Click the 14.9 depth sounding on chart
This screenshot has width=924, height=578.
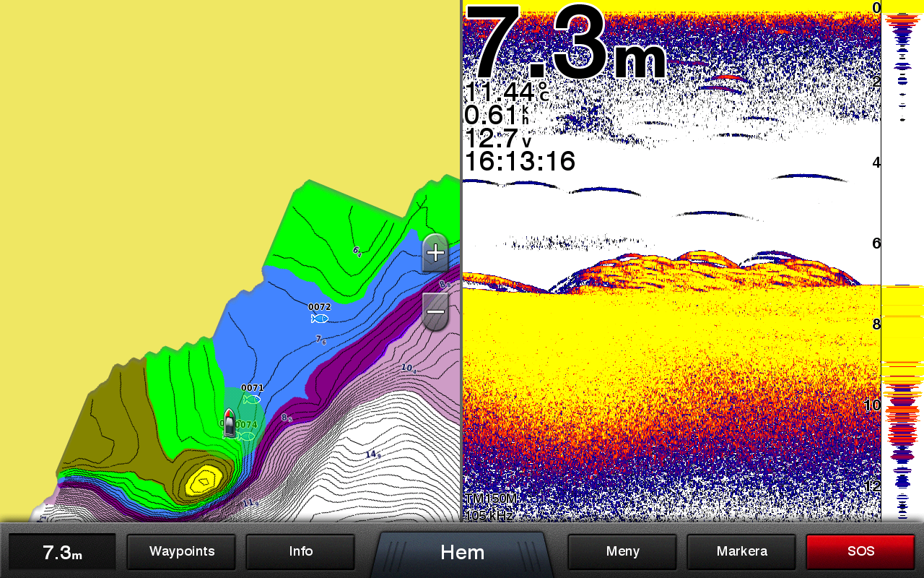click(372, 454)
